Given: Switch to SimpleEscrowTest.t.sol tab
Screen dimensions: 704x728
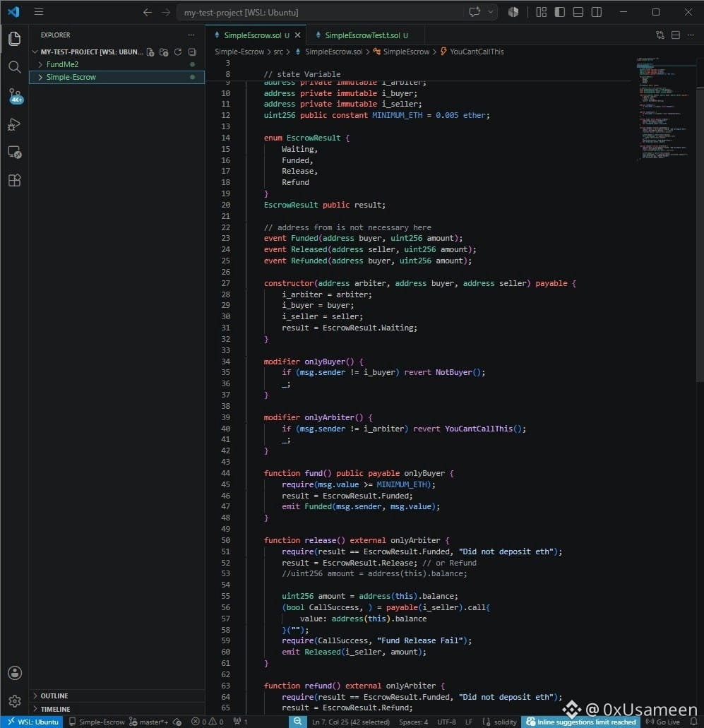Looking at the screenshot, I should [362, 35].
